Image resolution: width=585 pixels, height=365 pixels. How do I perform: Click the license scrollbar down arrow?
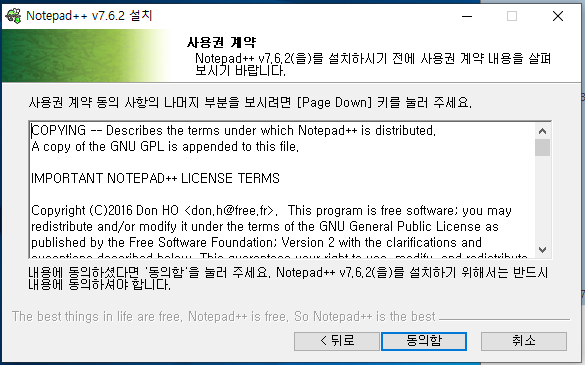pos(542,249)
